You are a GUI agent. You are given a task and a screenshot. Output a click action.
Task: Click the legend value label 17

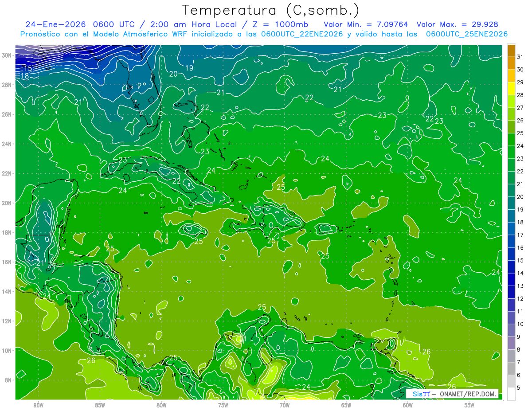520,235
